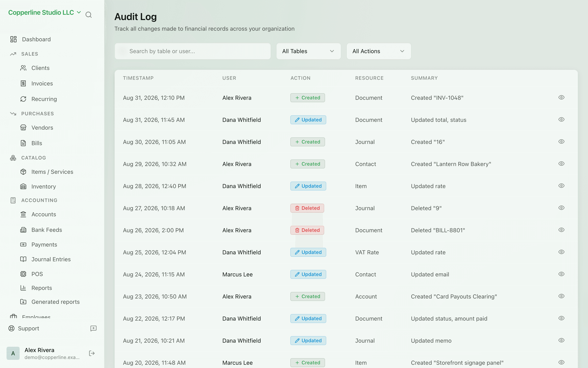The image size is (588, 368).
Task: Click the Deleted badge in the Journal "9" row
Action: [307, 208]
